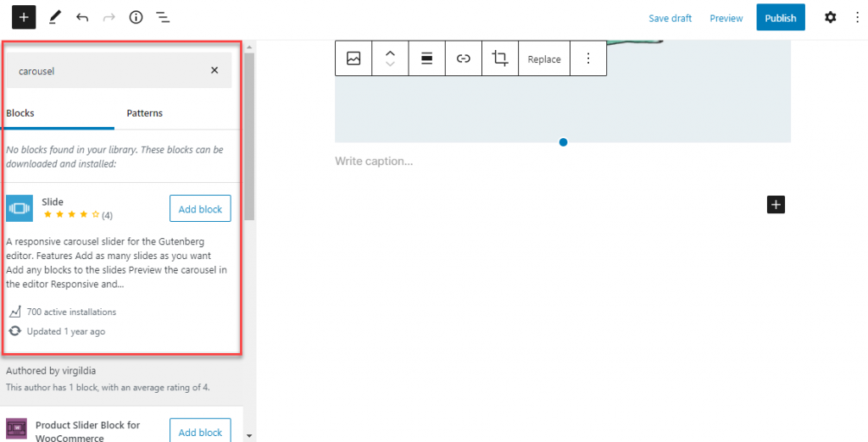Click the scrollbar up arrow
868x442 pixels.
click(250, 46)
